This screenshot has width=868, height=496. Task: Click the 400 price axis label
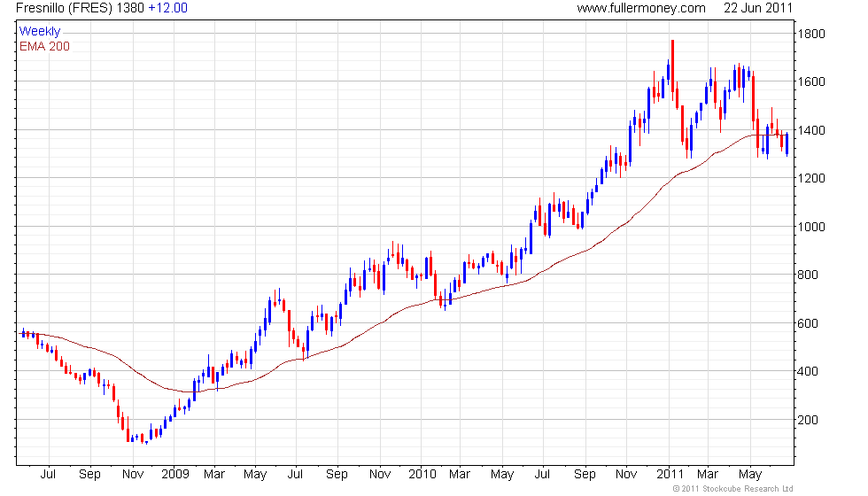[808, 371]
